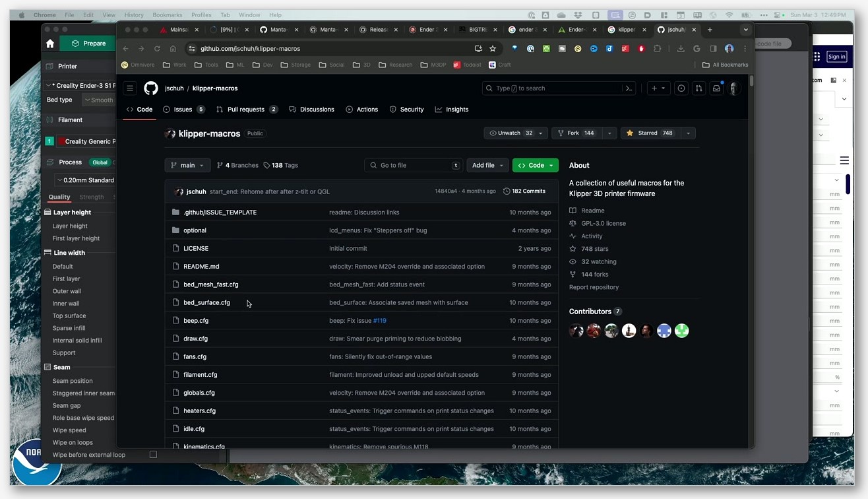Click Sign in in the background window

click(x=836, y=57)
